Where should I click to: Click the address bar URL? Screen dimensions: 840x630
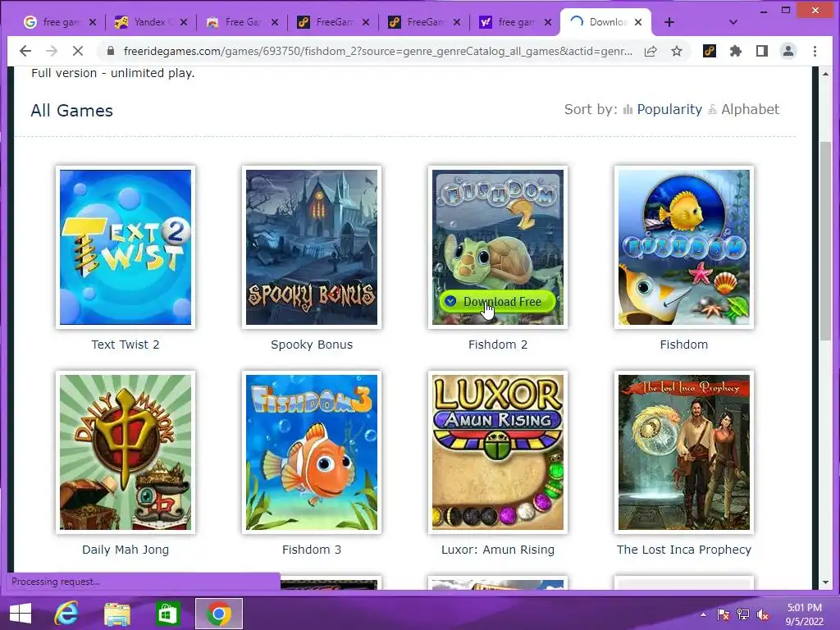click(x=377, y=51)
